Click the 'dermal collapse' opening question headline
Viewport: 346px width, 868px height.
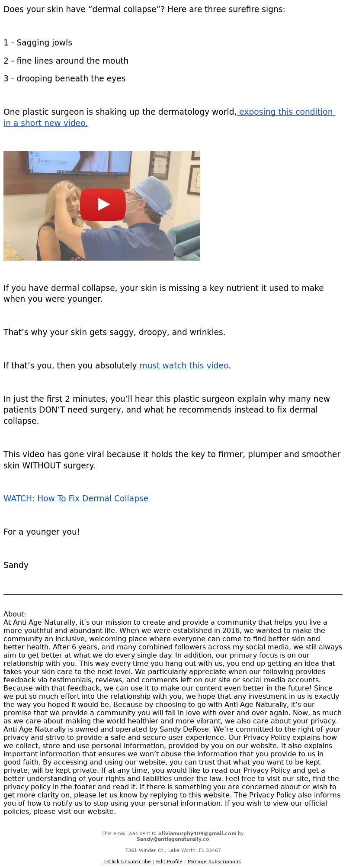144,9
